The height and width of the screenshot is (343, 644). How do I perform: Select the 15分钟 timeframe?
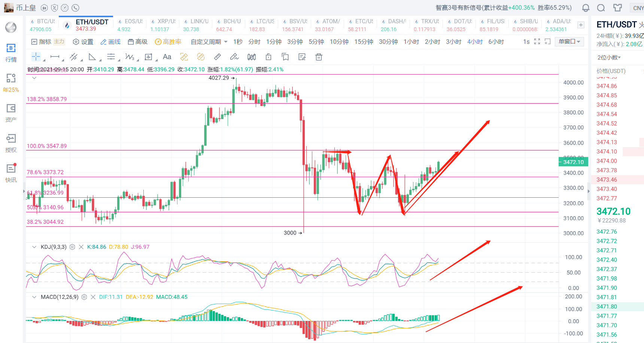pyautogui.click(x=364, y=42)
